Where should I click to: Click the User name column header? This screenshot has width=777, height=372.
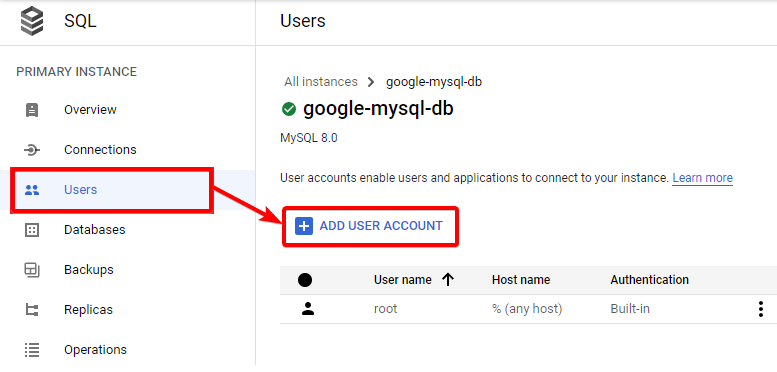[x=402, y=280]
